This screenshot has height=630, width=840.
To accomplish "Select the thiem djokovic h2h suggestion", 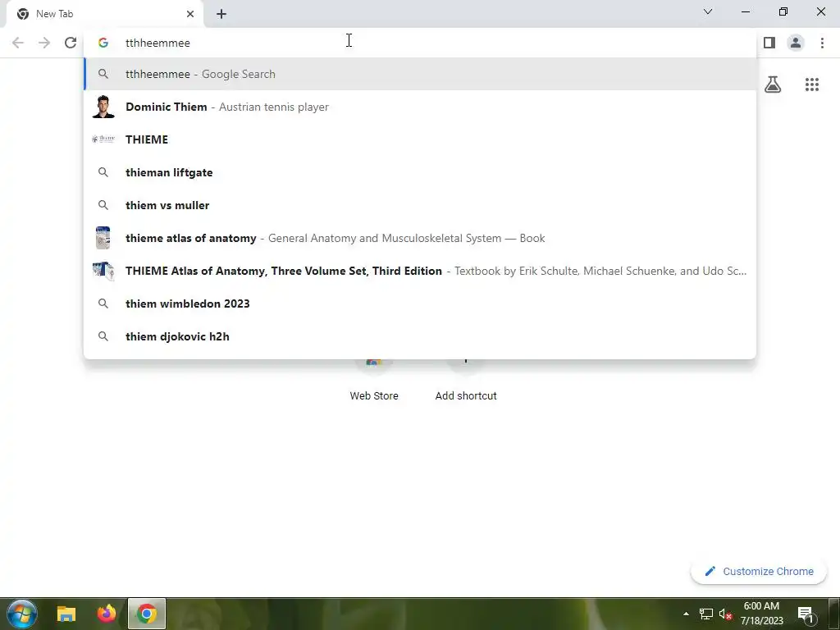I will [x=420, y=336].
